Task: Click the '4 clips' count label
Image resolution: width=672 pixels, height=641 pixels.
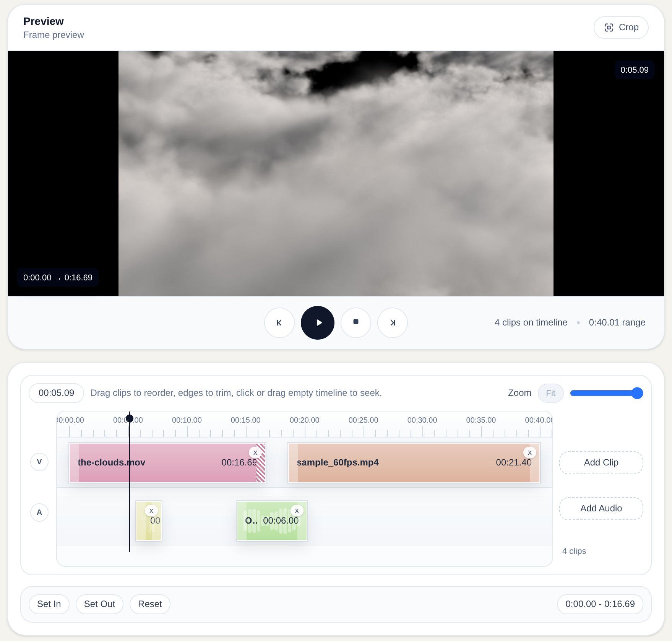Action: [x=574, y=551]
